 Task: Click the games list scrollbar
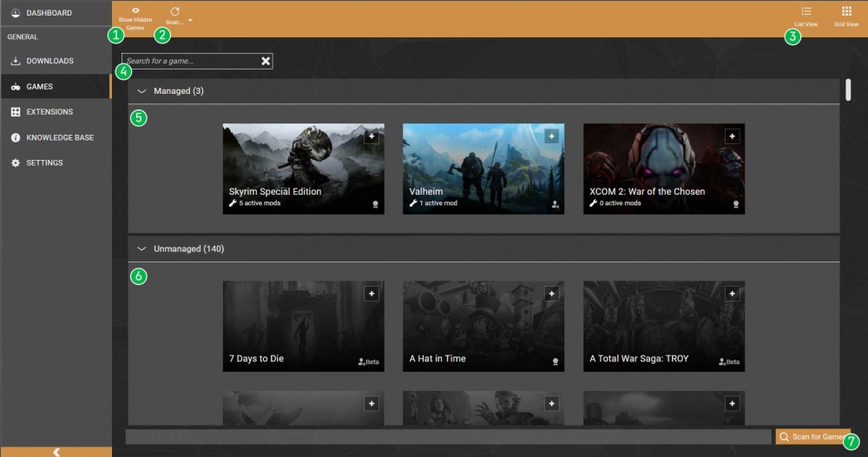click(x=848, y=89)
